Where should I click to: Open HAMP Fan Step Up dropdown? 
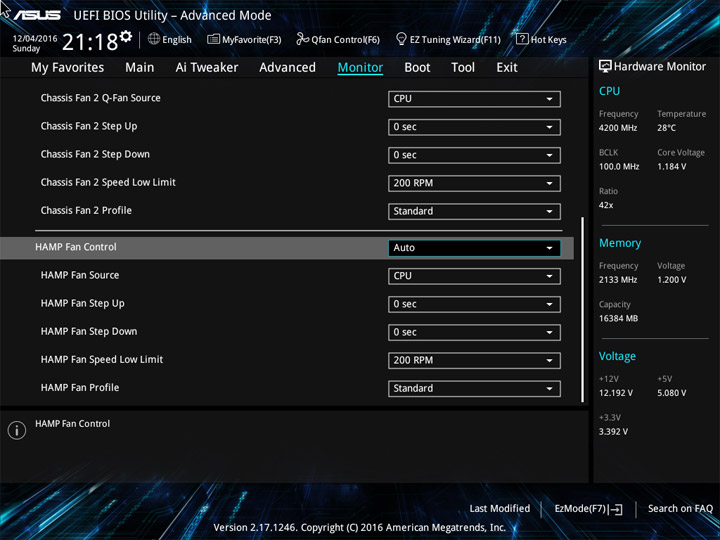tap(474, 304)
